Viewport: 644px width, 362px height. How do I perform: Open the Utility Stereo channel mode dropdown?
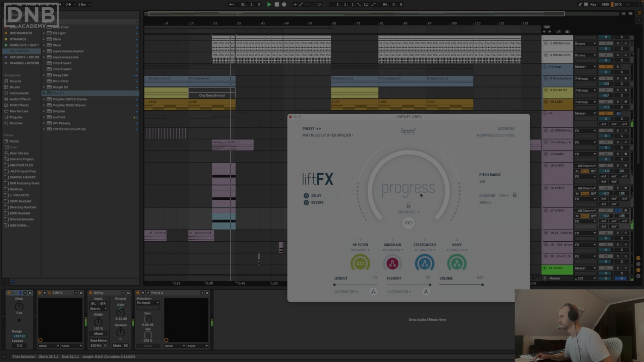pos(98,309)
